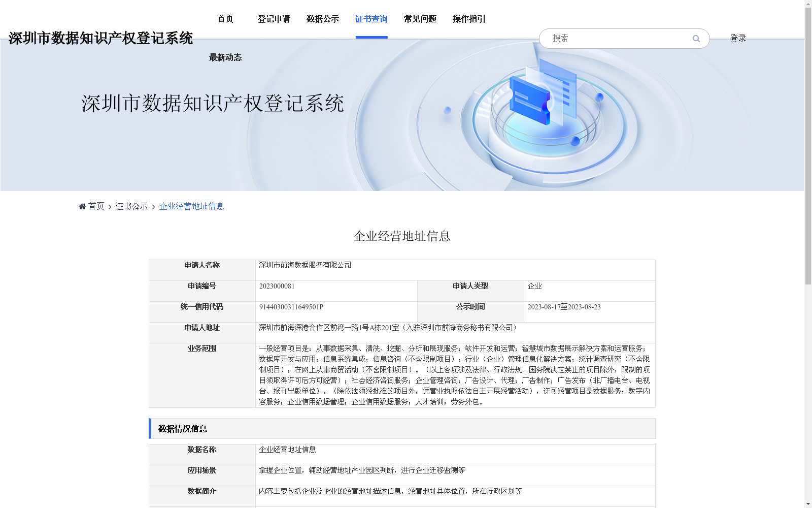The height and width of the screenshot is (508, 812).
Task: Open the 操作指引 menu item
Action: 469,19
